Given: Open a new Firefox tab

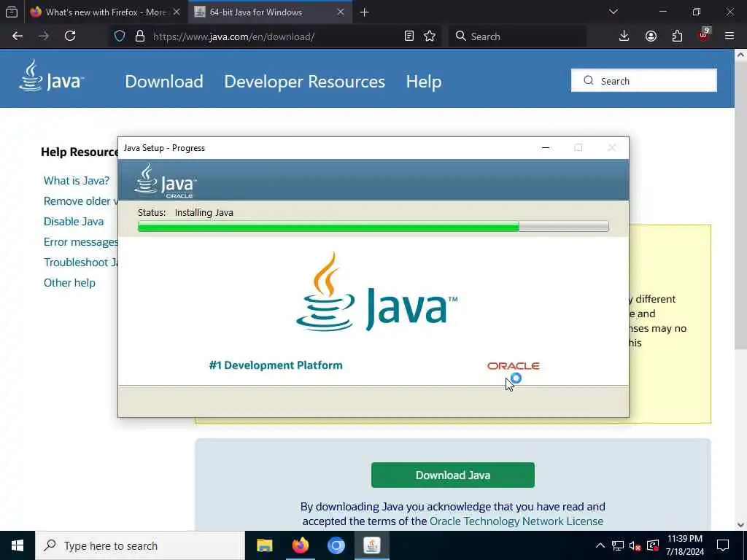Looking at the screenshot, I should click(365, 12).
